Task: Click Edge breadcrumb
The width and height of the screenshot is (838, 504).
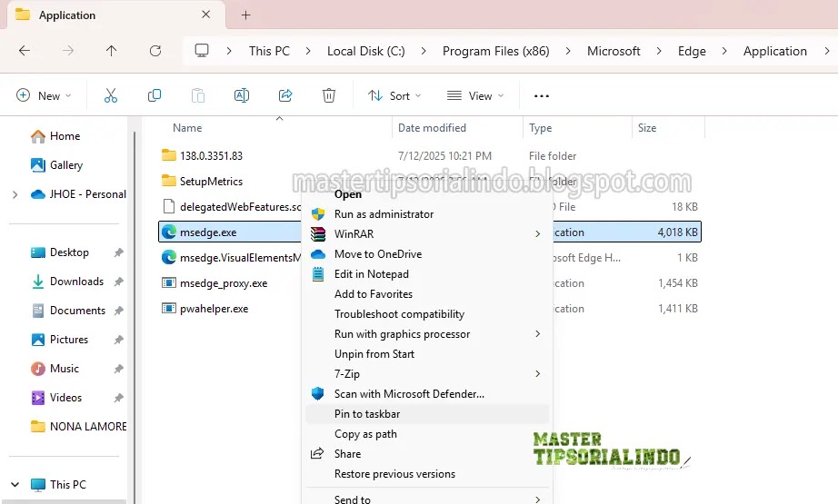Action: tap(692, 51)
